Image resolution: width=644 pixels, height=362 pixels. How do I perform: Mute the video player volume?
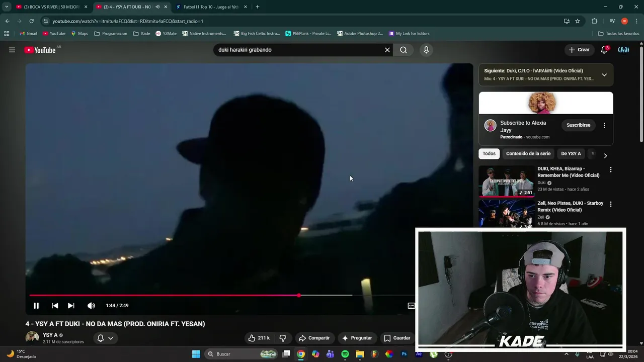pos(91,305)
